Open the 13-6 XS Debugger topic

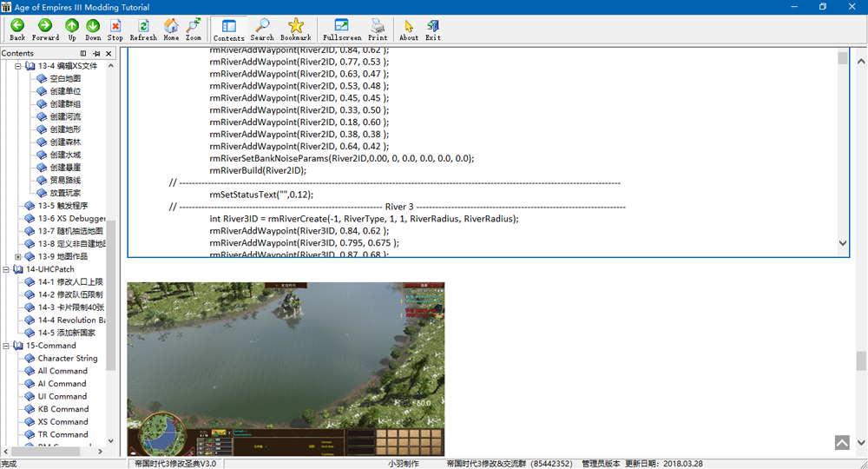pos(71,218)
